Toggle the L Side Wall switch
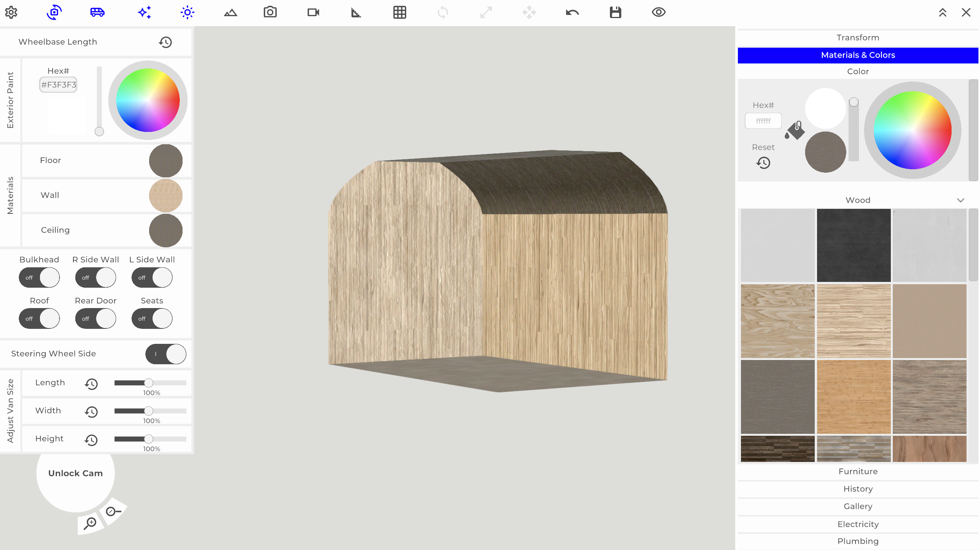This screenshot has width=980, height=550. [x=152, y=278]
